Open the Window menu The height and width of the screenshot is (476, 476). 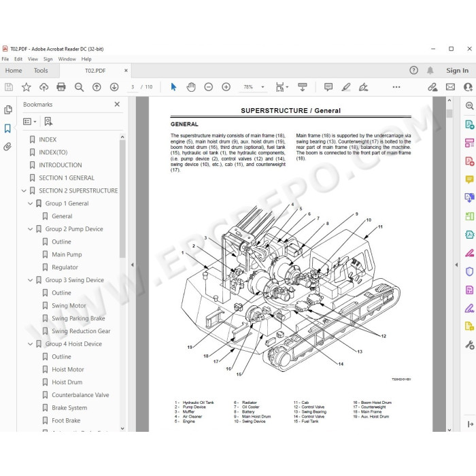pyautogui.click(x=67, y=59)
